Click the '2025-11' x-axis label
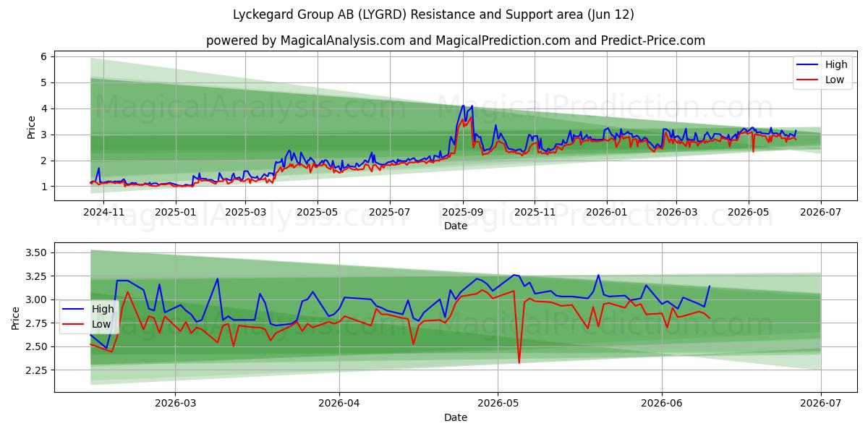This screenshot has height=434, width=868. [x=534, y=212]
